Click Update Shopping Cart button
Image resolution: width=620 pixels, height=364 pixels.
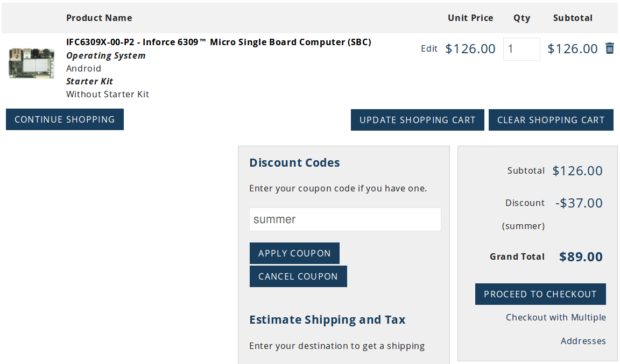418,120
